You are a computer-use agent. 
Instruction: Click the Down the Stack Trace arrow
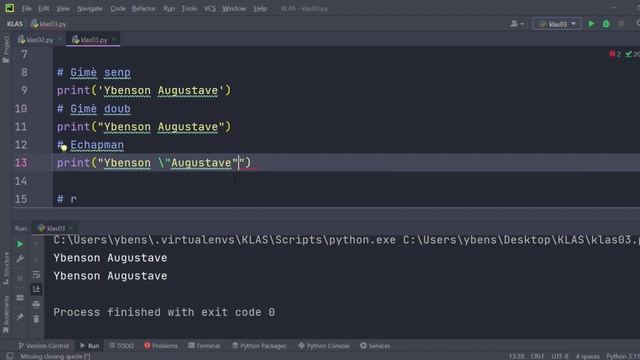pyautogui.click(x=36, y=259)
